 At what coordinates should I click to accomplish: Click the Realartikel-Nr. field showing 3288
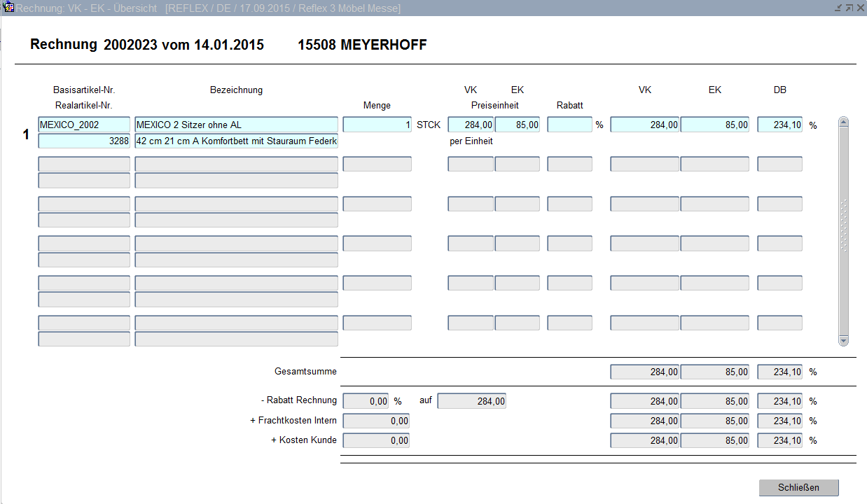[84, 141]
